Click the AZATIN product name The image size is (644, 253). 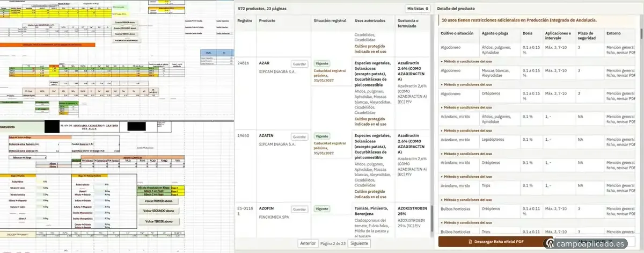pyautogui.click(x=266, y=135)
